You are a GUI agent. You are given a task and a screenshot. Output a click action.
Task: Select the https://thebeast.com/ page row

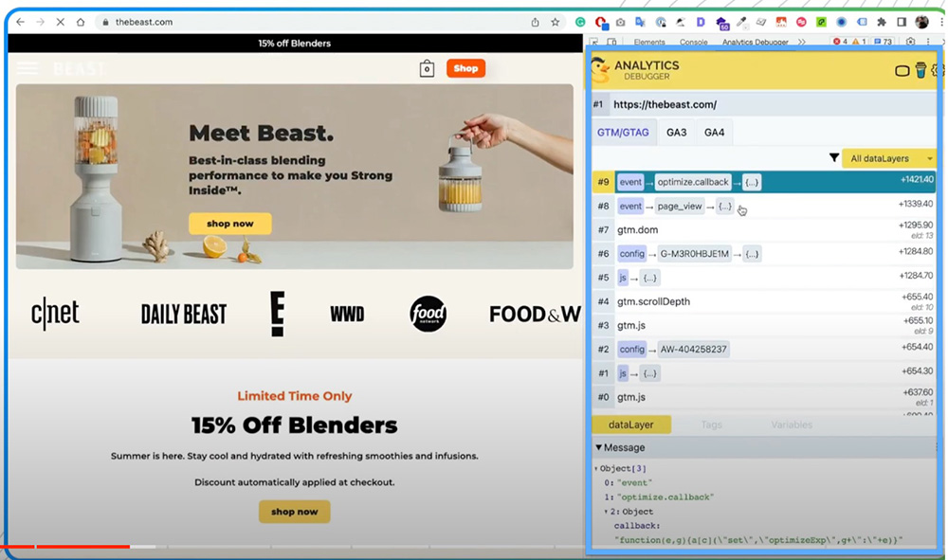(x=764, y=104)
